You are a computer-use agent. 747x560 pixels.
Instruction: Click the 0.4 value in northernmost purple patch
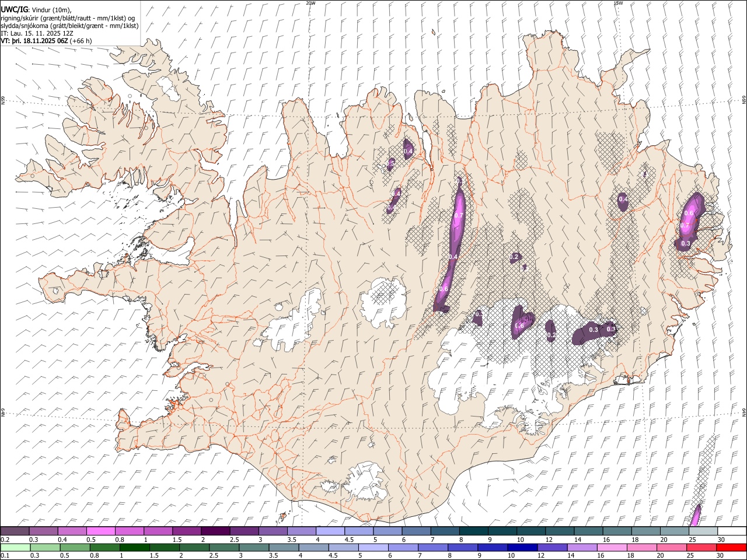pyautogui.click(x=409, y=151)
